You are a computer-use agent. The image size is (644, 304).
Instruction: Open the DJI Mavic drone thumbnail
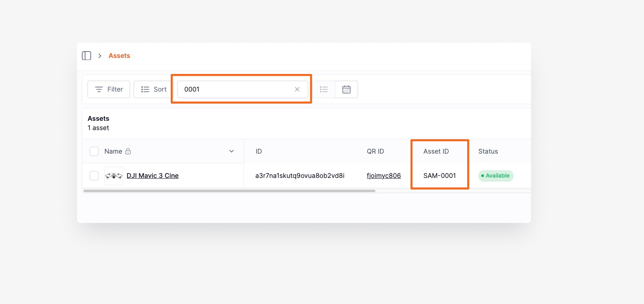click(114, 176)
